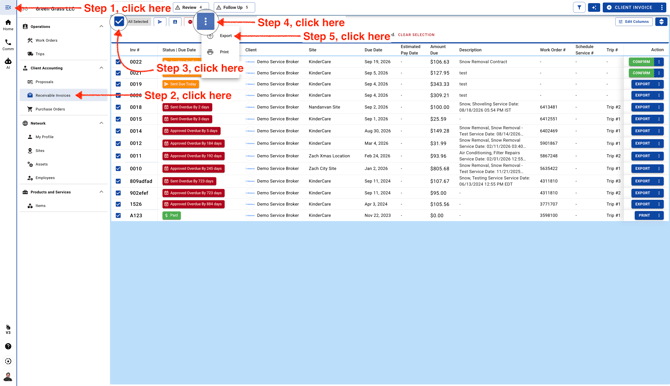The width and height of the screenshot is (670, 386).
Task: Uncheck invoice 0012 checkbox
Action: [x=118, y=144]
